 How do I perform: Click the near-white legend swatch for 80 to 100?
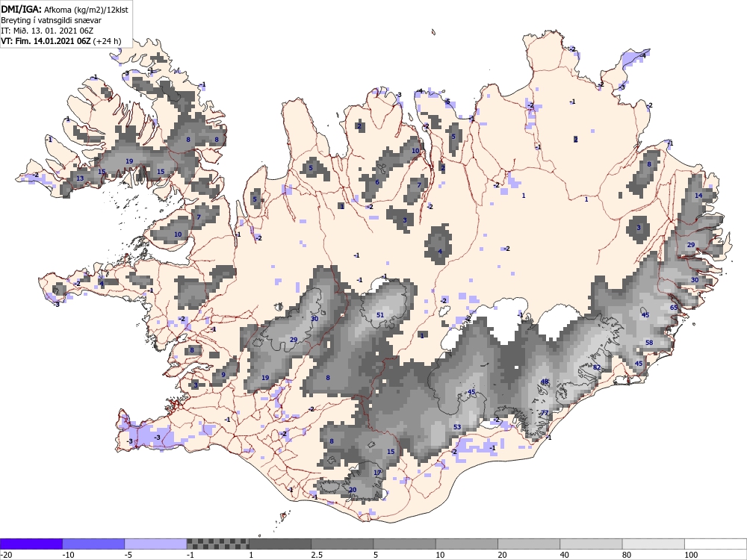point(654,544)
